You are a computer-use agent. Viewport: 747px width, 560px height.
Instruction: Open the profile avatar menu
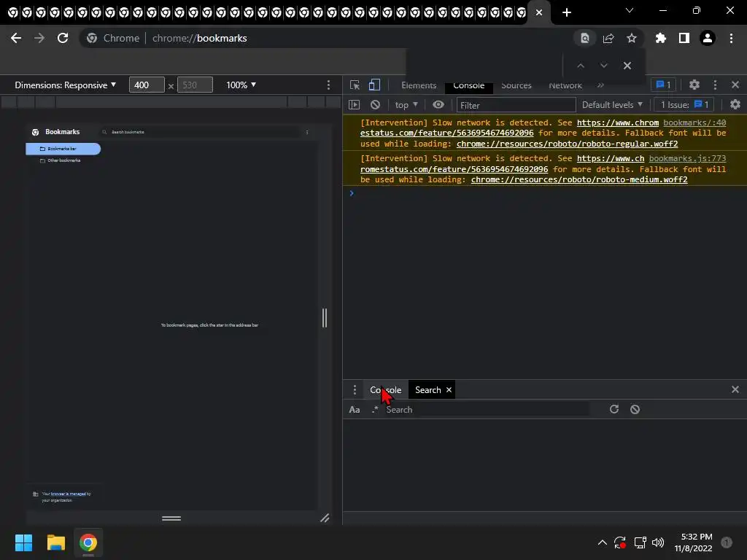pyautogui.click(x=708, y=38)
